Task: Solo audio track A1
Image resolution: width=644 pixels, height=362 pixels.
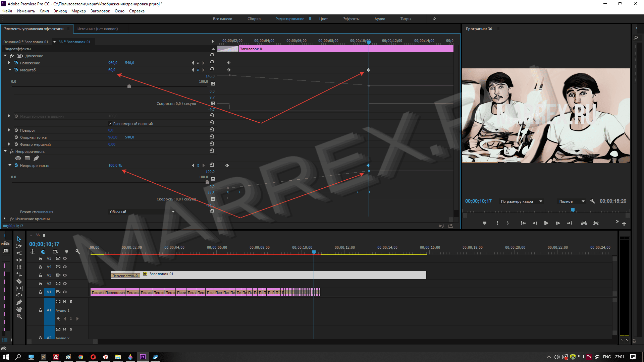Action: pyautogui.click(x=71, y=301)
